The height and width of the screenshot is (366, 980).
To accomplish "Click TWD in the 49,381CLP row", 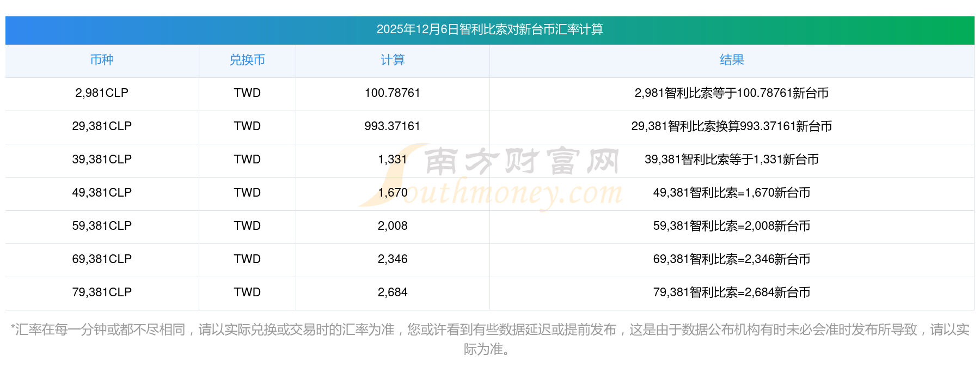I will (247, 193).
